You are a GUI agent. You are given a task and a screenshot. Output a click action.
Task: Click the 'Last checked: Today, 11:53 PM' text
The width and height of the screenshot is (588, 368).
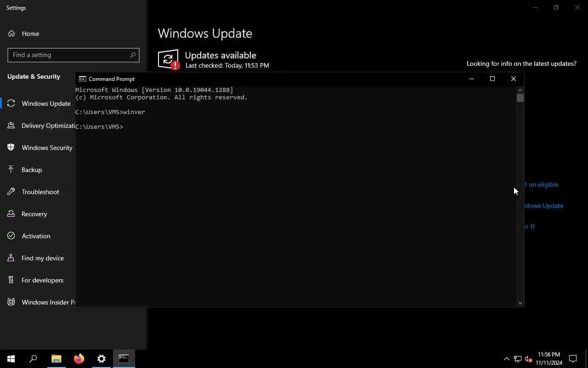[227, 65]
